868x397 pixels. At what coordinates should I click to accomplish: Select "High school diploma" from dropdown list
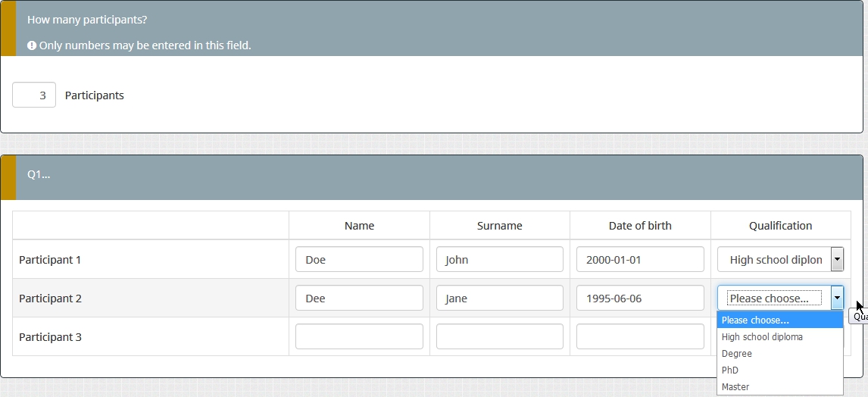(762, 337)
